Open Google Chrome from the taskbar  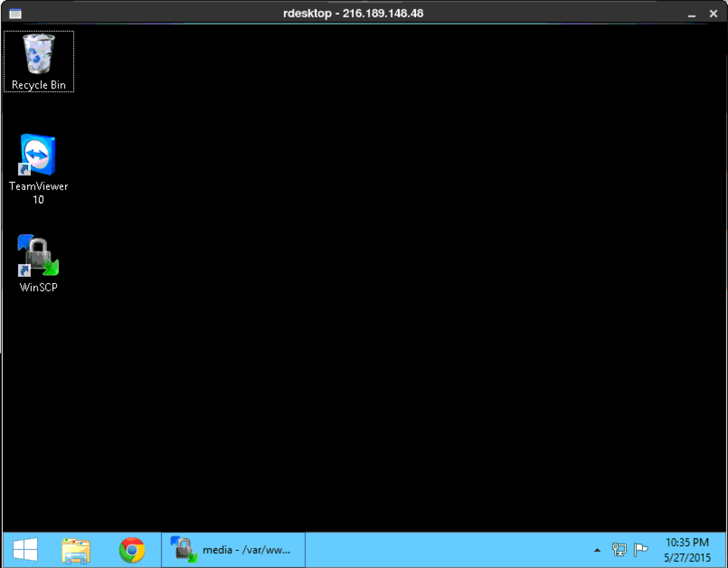coord(131,550)
